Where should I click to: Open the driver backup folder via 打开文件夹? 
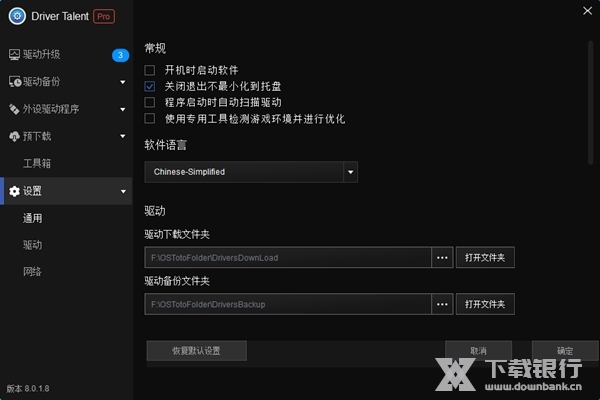click(x=485, y=304)
